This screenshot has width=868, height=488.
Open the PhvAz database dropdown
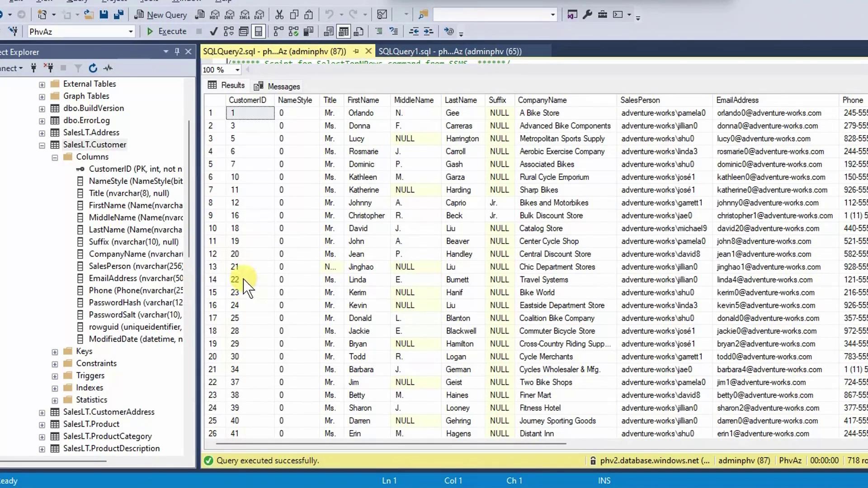(x=131, y=32)
